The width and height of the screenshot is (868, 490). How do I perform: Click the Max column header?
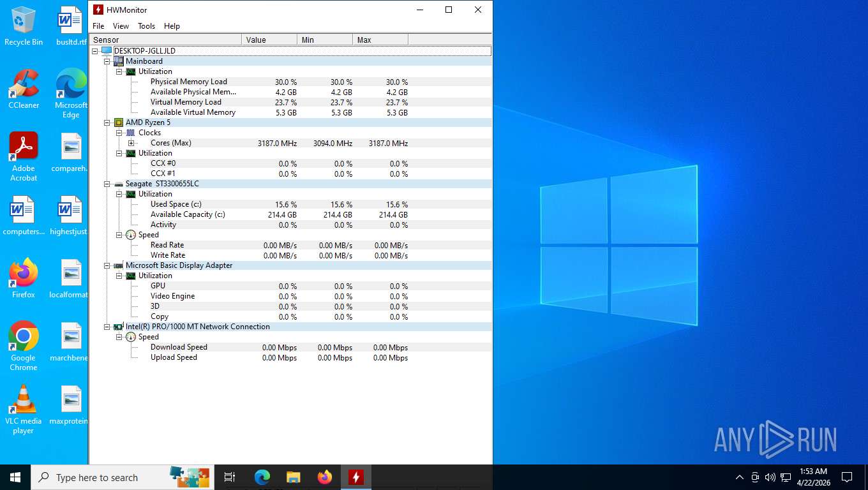pos(380,40)
